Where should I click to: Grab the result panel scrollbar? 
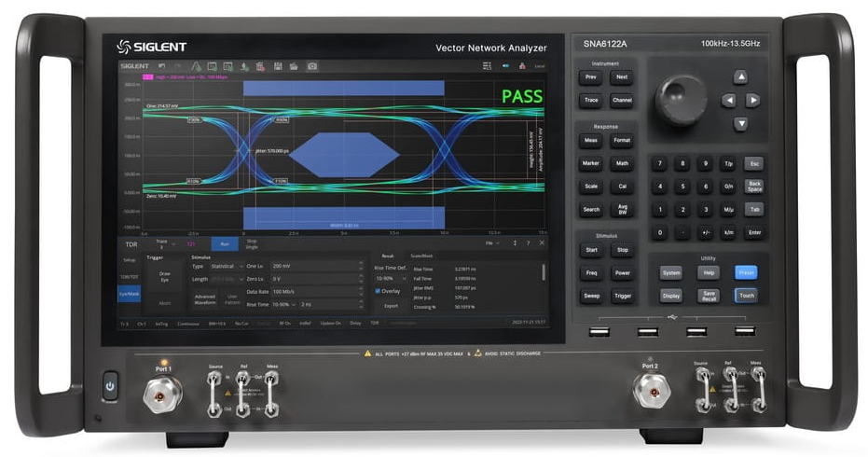click(x=544, y=271)
